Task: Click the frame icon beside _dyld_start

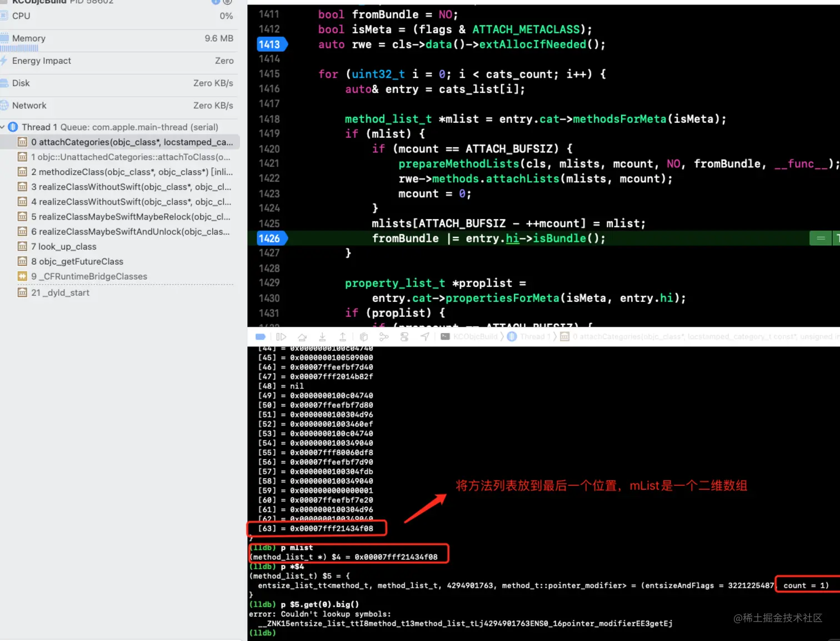Action: click(22, 292)
